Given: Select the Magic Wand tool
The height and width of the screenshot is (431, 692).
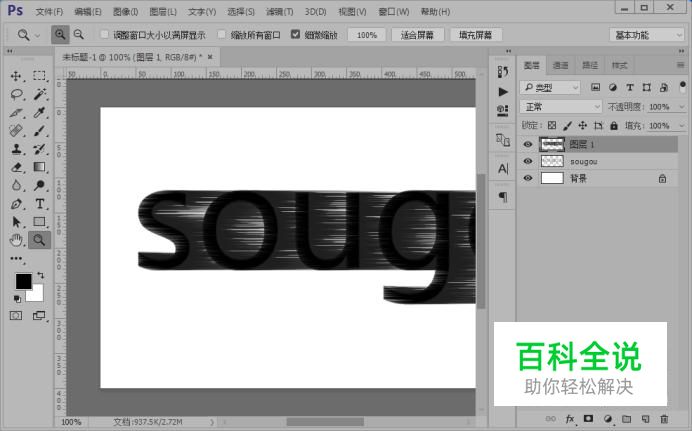Looking at the screenshot, I should coord(40,94).
